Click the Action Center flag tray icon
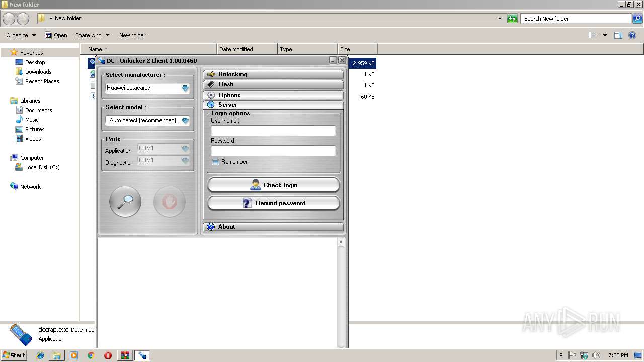 [x=572, y=355]
